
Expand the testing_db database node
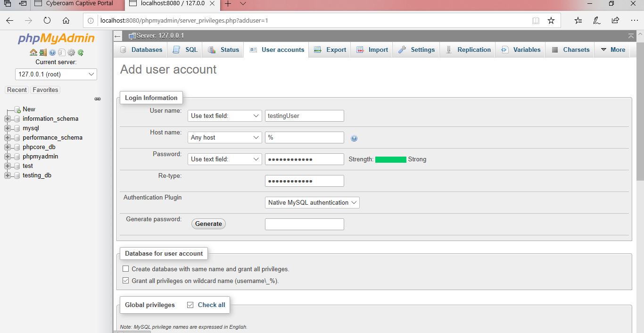tap(7, 175)
